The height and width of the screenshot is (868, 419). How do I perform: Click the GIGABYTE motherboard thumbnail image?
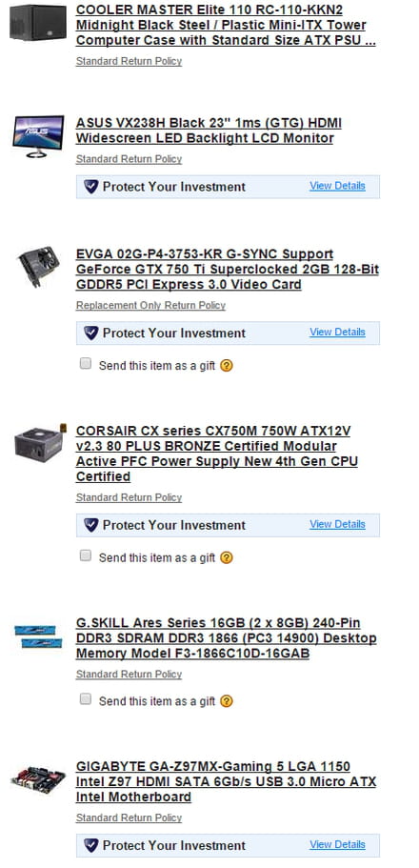pyautogui.click(x=38, y=780)
